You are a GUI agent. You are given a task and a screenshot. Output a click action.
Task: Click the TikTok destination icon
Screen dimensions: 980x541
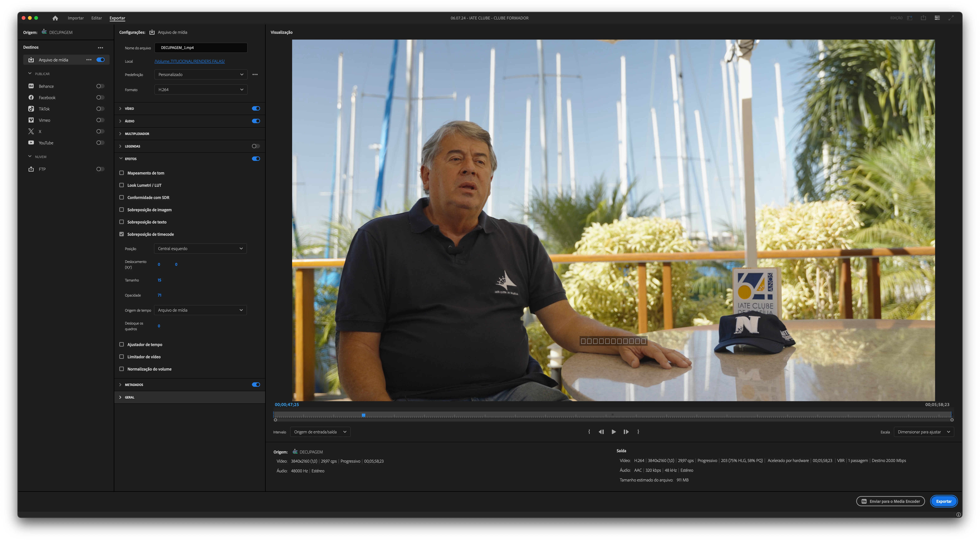pyautogui.click(x=31, y=109)
